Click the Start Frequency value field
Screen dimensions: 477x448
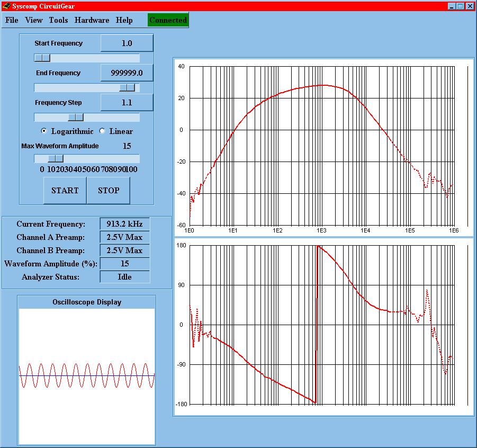127,43
